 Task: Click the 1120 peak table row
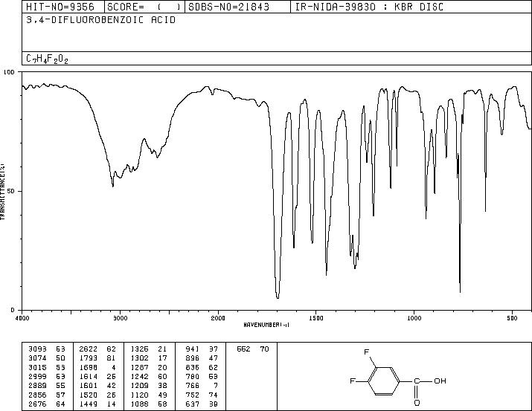point(149,395)
